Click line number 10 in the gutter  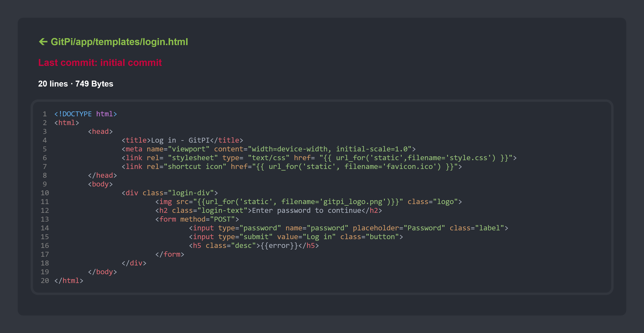pyautogui.click(x=45, y=193)
